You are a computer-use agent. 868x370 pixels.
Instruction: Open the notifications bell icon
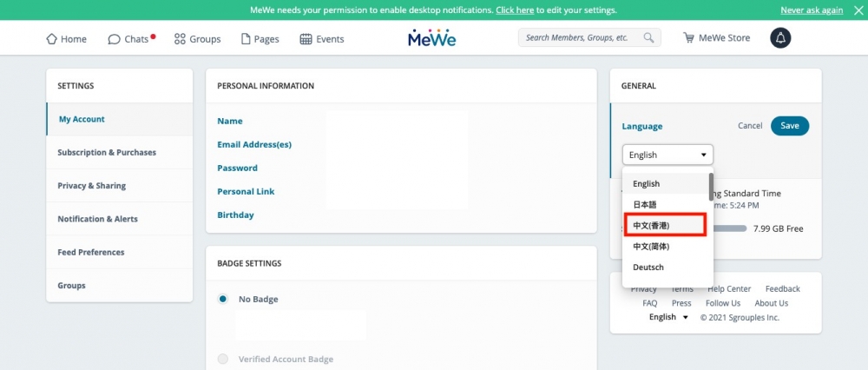click(780, 38)
